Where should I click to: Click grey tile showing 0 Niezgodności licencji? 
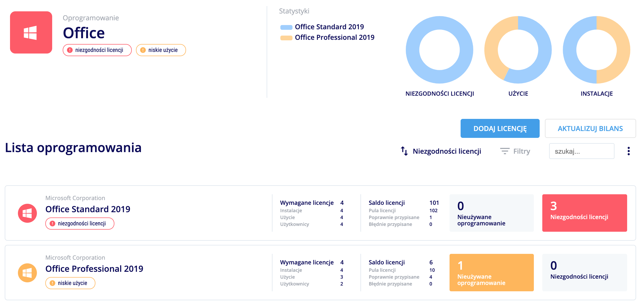[584, 273]
